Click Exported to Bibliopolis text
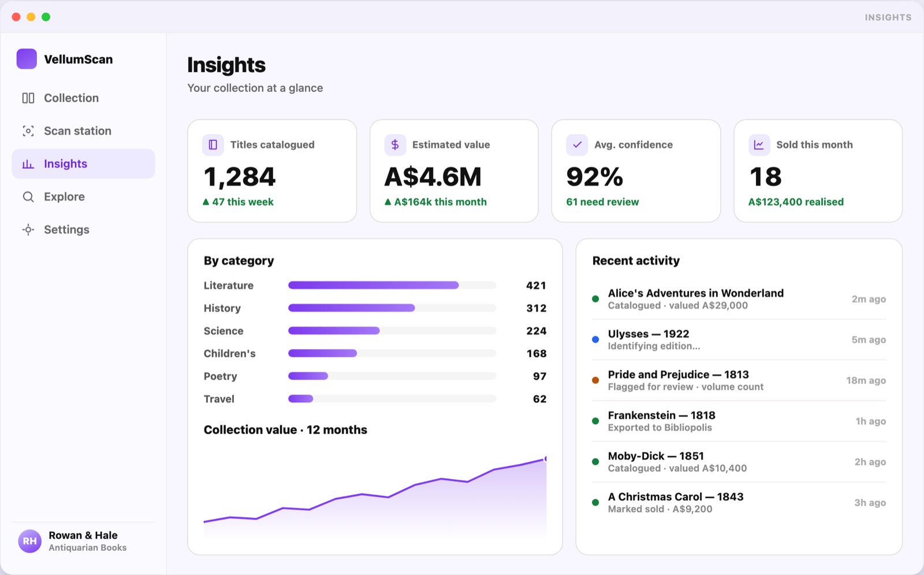 coord(660,428)
